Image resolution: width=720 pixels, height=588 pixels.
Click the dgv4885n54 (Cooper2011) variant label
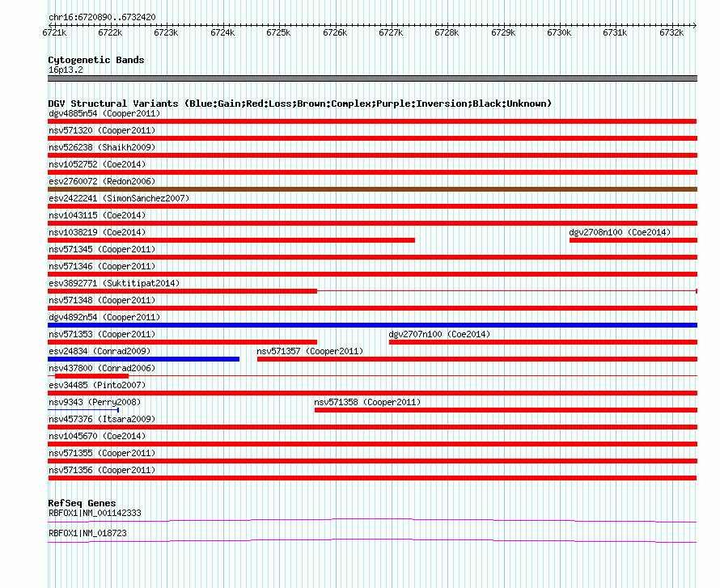pyautogui.click(x=104, y=113)
